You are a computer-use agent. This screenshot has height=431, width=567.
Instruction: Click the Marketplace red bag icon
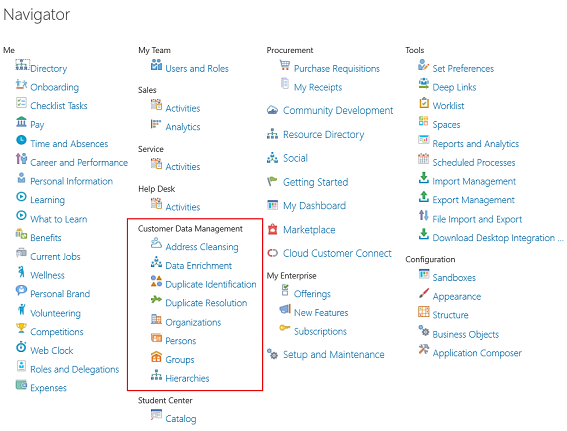click(272, 229)
